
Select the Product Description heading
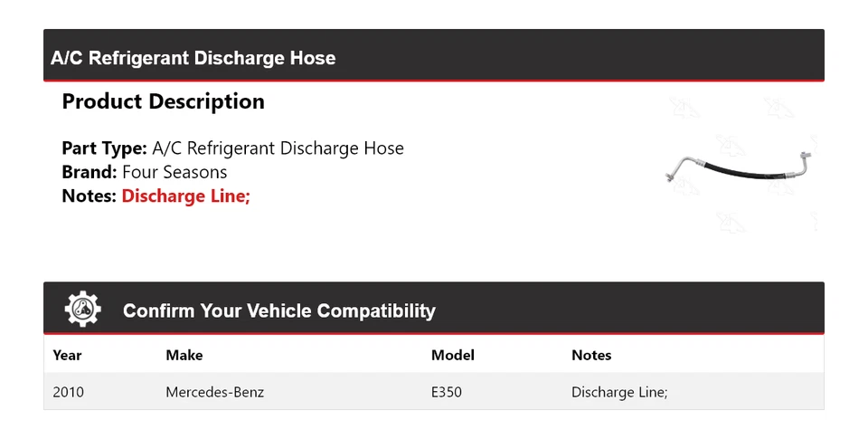(x=163, y=101)
